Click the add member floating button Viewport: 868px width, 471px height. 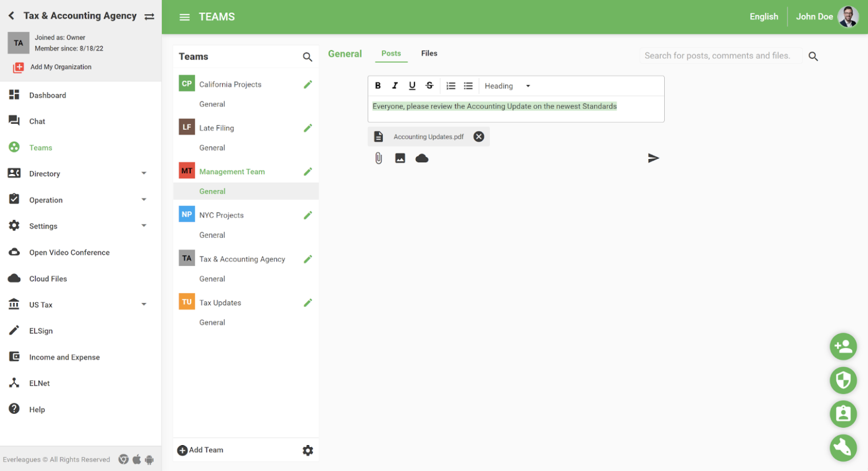(843, 346)
